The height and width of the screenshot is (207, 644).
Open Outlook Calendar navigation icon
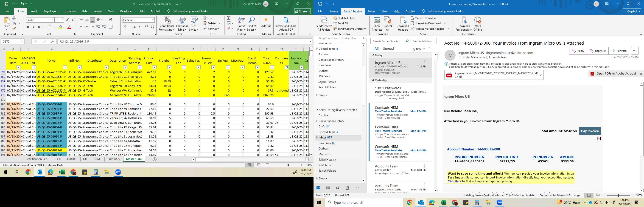pyautogui.click(x=328, y=188)
